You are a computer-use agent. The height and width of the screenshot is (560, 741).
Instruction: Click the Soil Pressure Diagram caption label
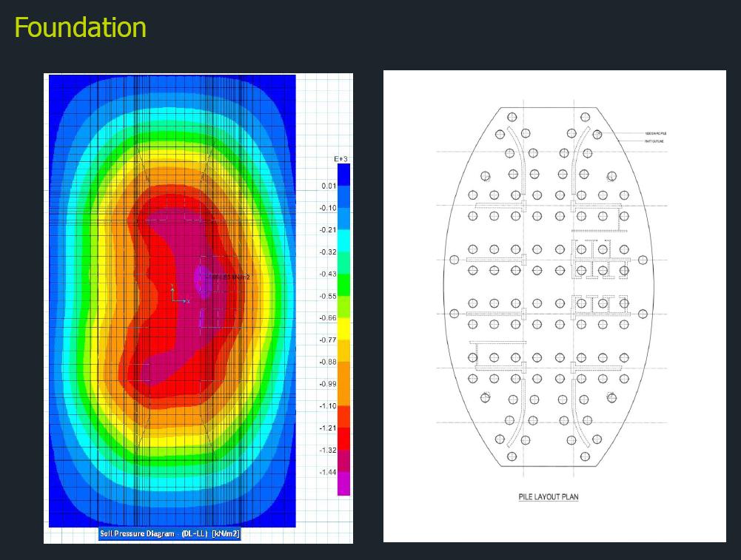170,534
